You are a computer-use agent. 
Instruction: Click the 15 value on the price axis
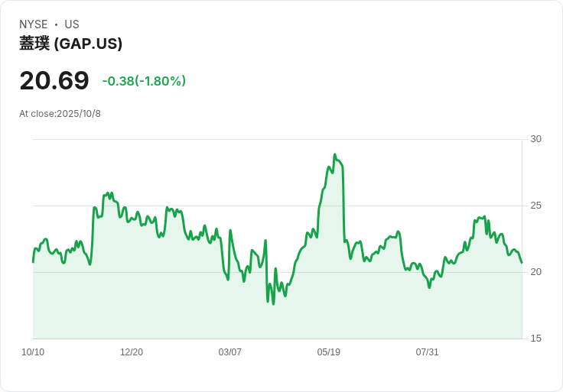[x=535, y=339]
